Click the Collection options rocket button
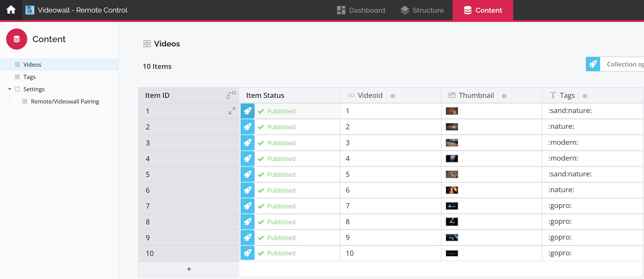 (593, 64)
